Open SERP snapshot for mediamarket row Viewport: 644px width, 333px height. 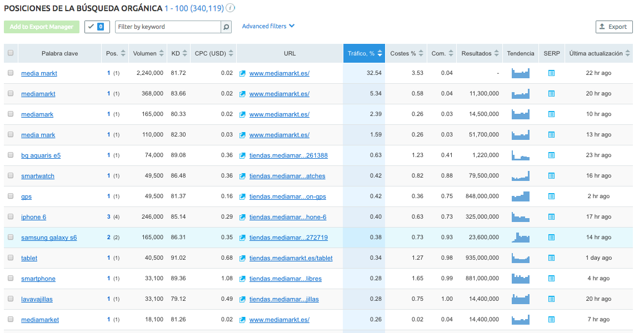[551, 319]
